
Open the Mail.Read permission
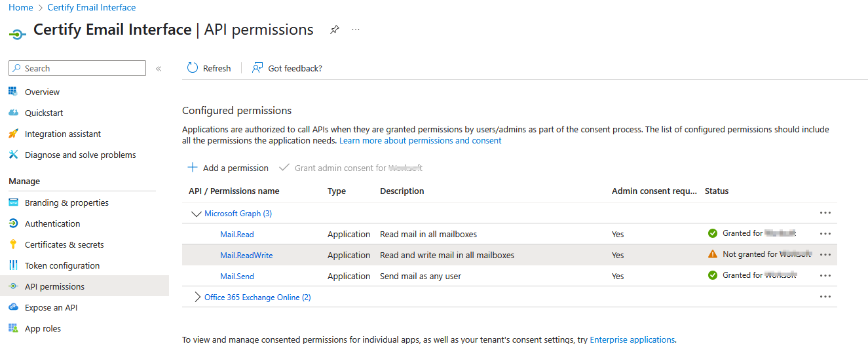[237, 235]
